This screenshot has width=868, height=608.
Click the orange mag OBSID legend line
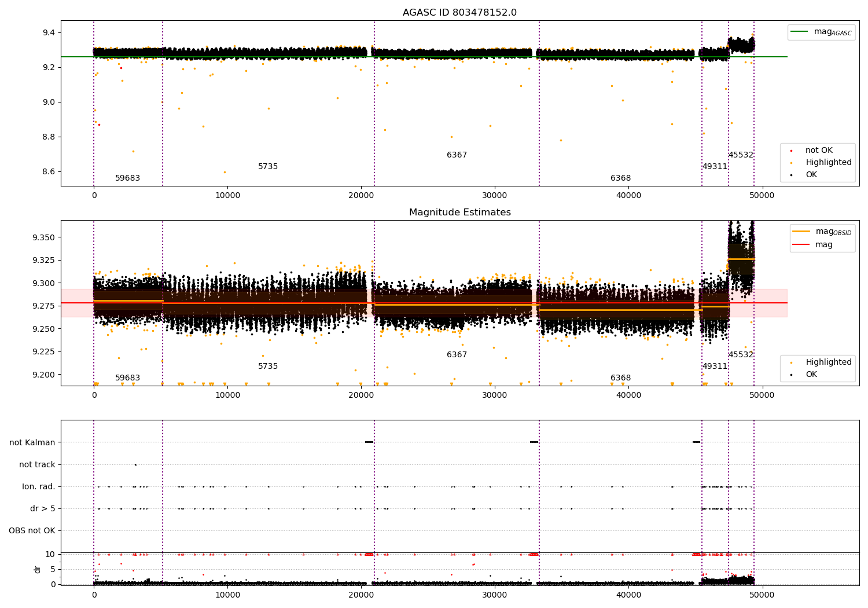[801, 232]
